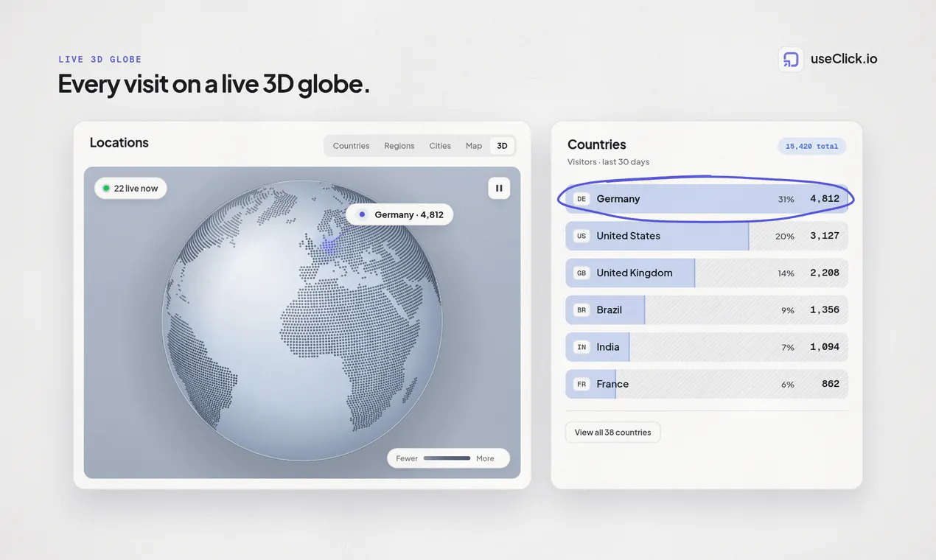Click the 1,356 visitor count
Viewport: 936px width, 560px height.
point(825,310)
